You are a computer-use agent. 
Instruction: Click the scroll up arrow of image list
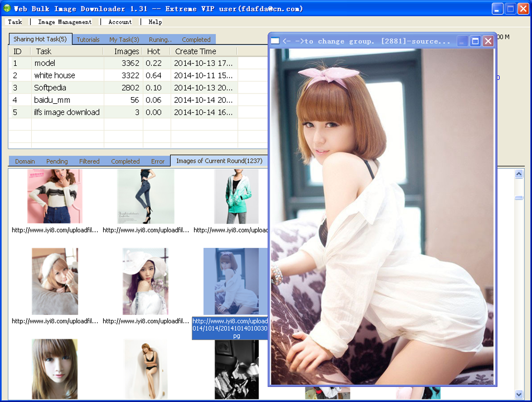coord(519,174)
